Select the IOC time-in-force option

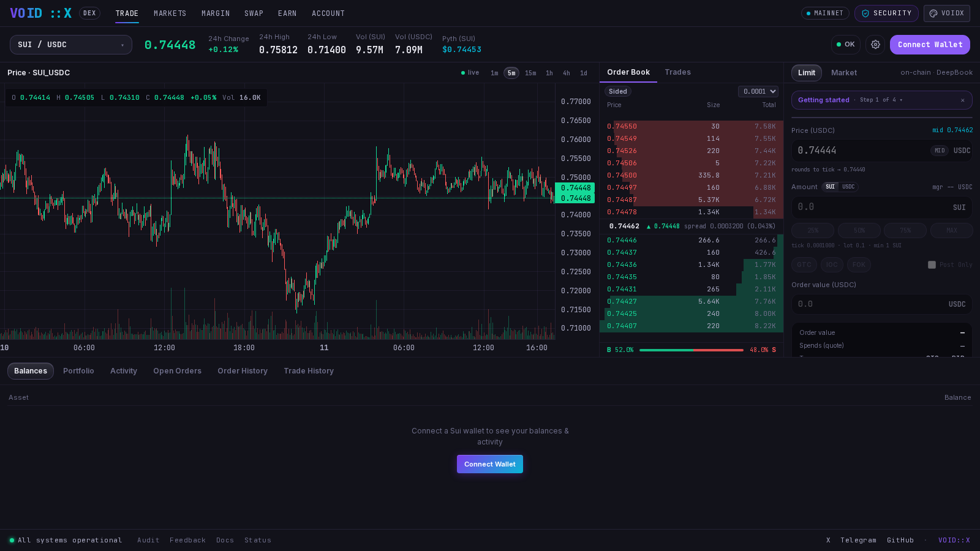[x=832, y=264]
